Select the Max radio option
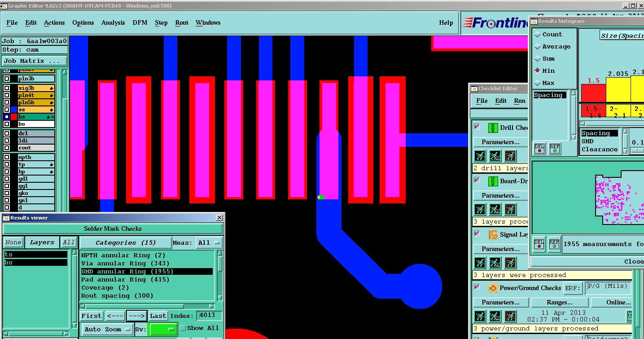Image resolution: width=644 pixels, height=339 pixels. click(538, 83)
